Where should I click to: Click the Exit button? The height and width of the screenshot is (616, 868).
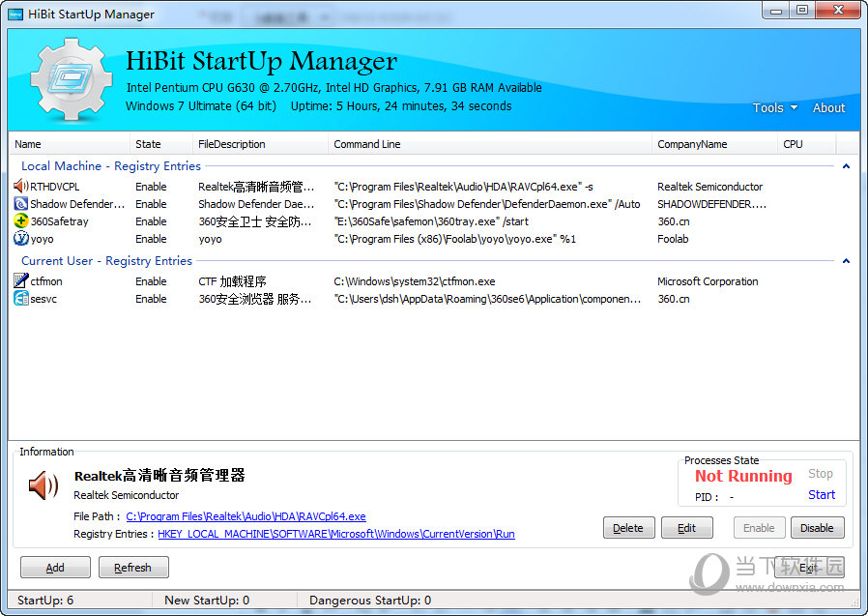tap(809, 568)
